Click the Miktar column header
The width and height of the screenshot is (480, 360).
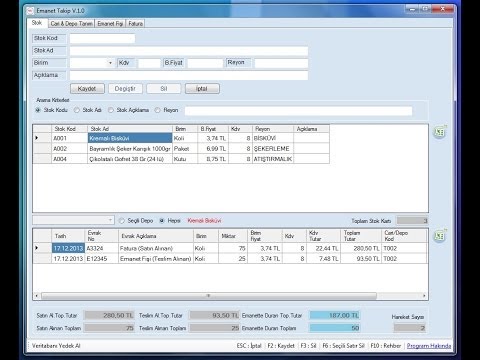(233, 236)
